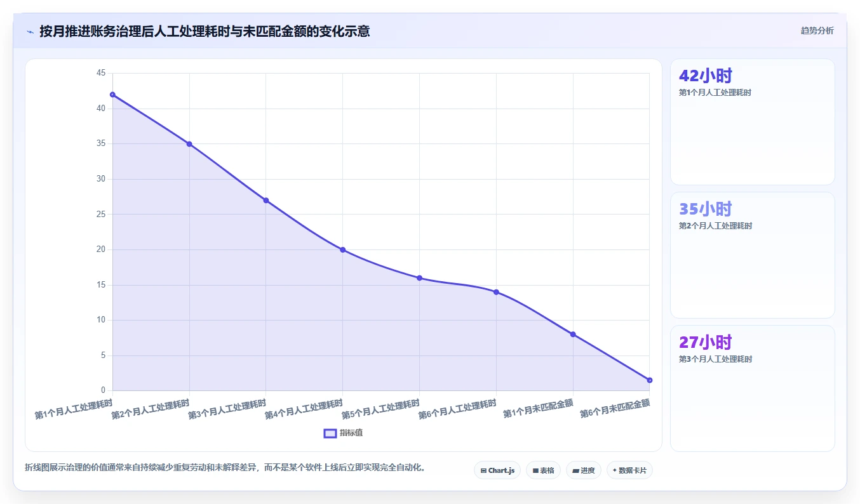Image resolution: width=860 pixels, height=504 pixels.
Task: Open the 27小时 data card
Action: 753,388
